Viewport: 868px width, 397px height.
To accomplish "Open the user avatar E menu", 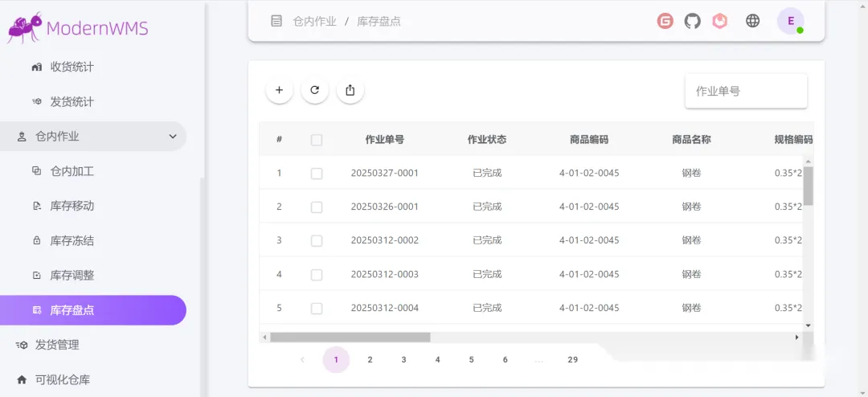I will (x=791, y=21).
